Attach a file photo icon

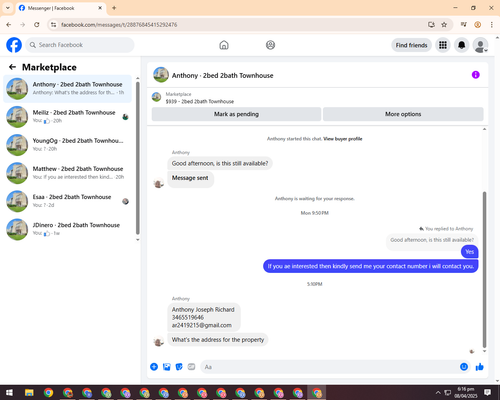[167, 367]
